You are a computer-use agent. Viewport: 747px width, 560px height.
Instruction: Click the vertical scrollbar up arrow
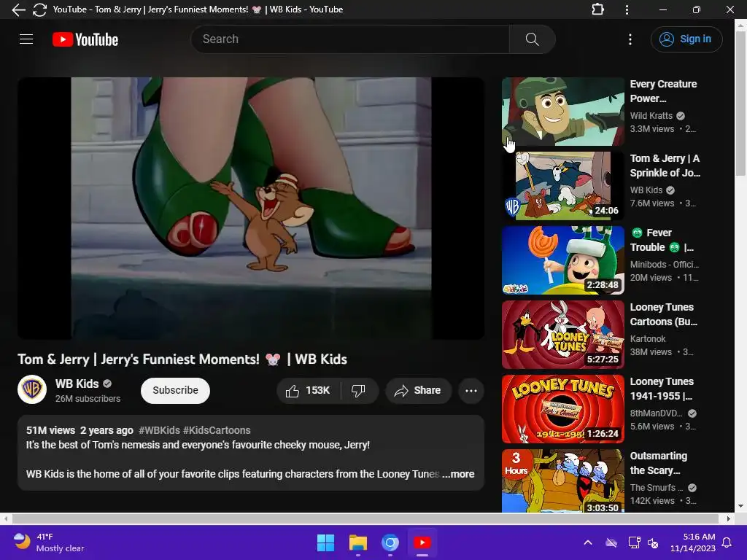tap(740, 25)
